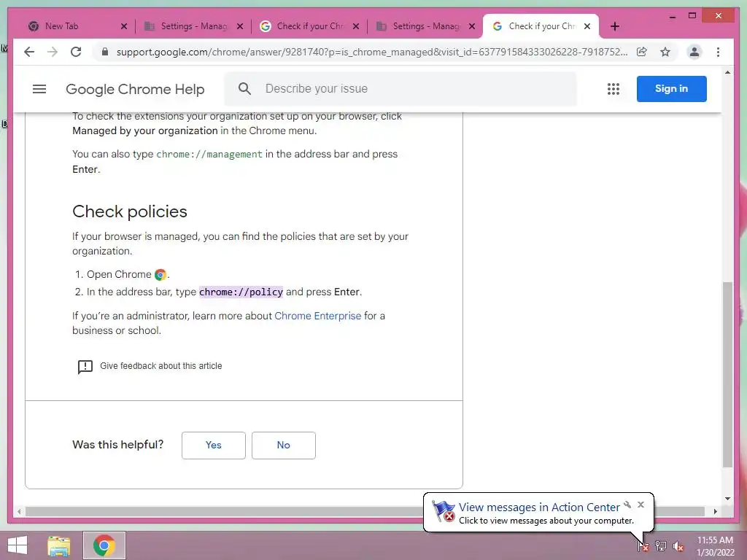Click feedback speech bubble icon

pos(85,367)
